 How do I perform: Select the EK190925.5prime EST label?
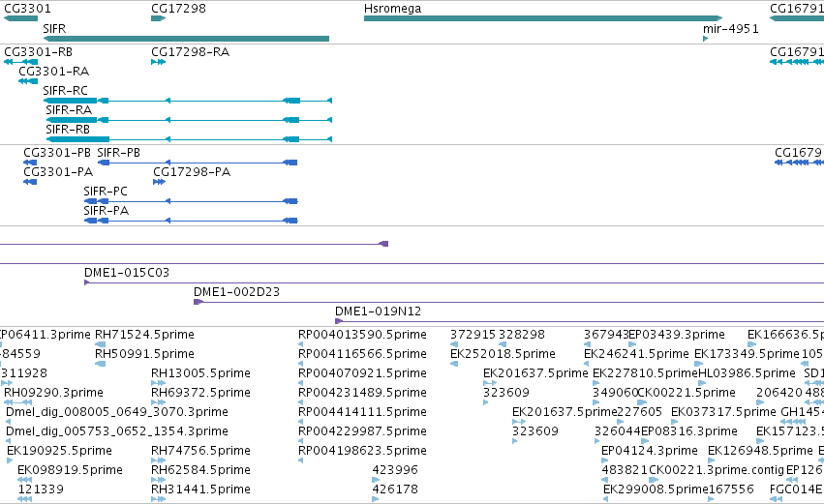coord(59,451)
